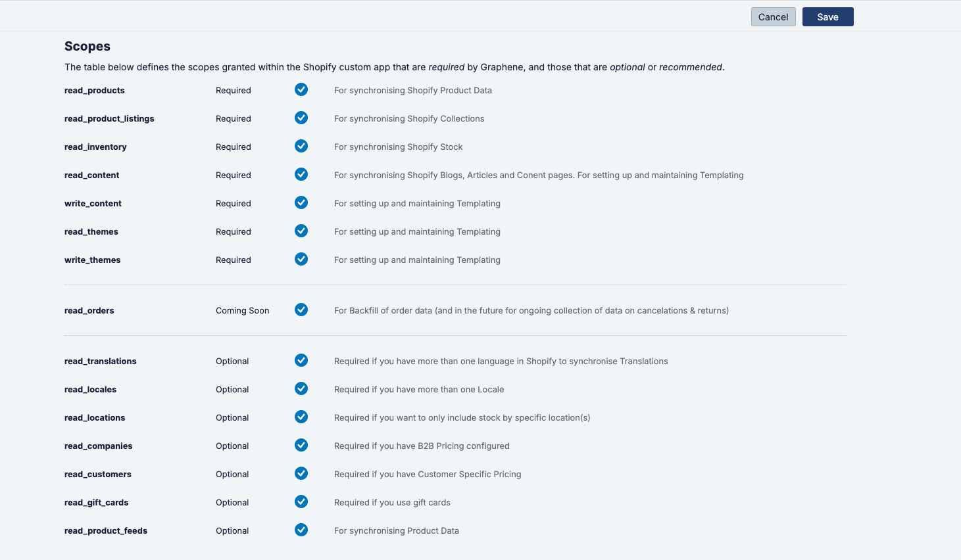
Task: Select the read_gift_cards scope name
Action: pyautogui.click(x=97, y=502)
